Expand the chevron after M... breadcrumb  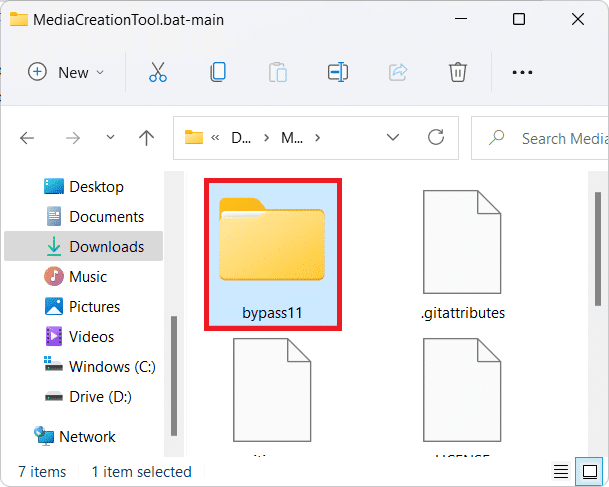[317, 138]
